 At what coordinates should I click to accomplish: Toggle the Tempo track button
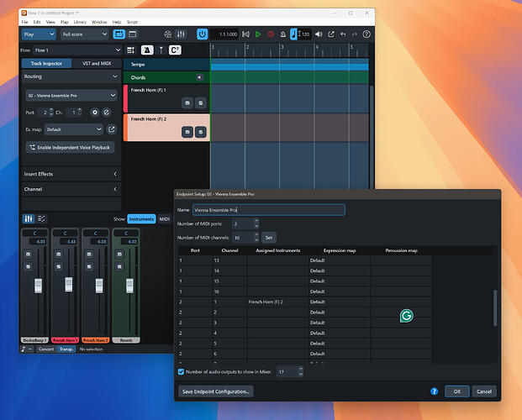(147, 50)
